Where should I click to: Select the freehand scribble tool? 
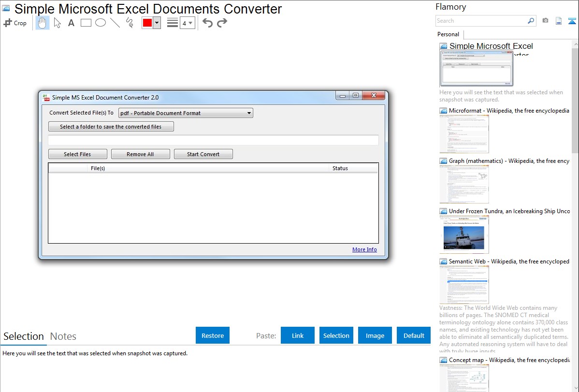coord(130,23)
